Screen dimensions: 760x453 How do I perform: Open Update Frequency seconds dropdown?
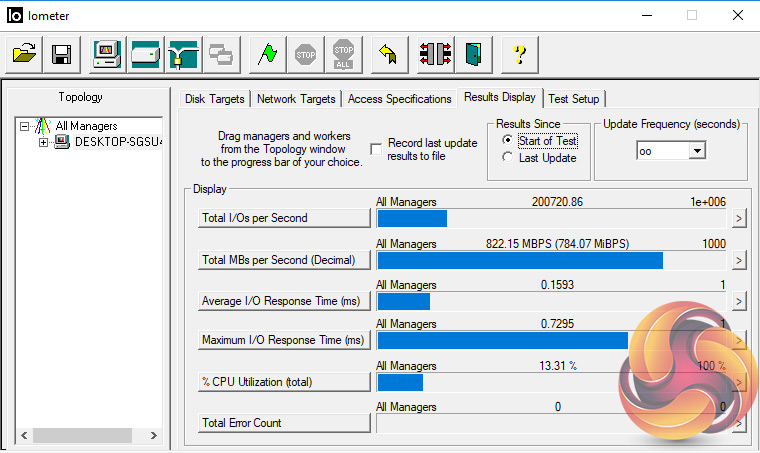697,151
